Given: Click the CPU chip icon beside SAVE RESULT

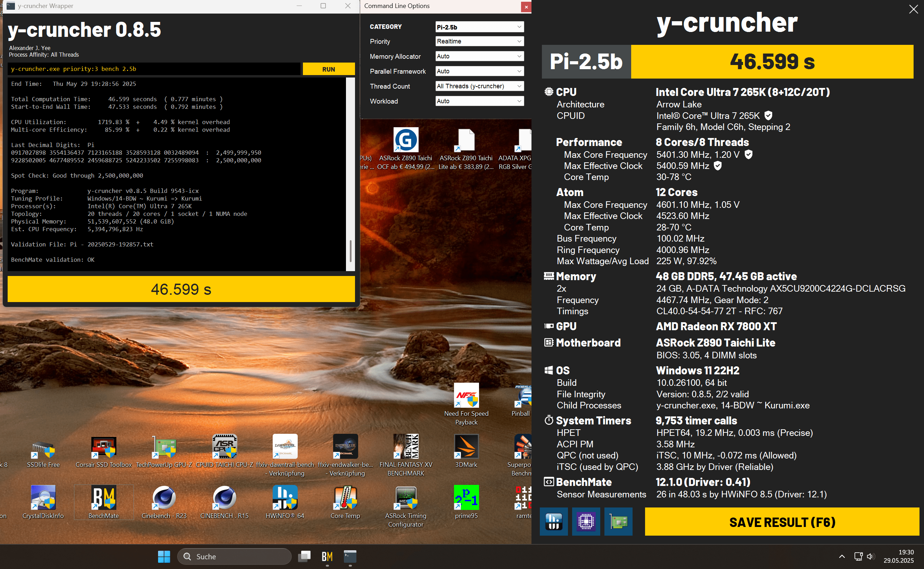Looking at the screenshot, I should click(x=586, y=522).
